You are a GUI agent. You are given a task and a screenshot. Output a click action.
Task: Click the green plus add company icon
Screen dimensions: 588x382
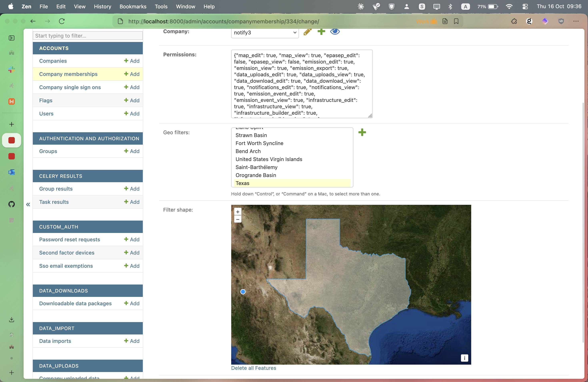coord(321,32)
